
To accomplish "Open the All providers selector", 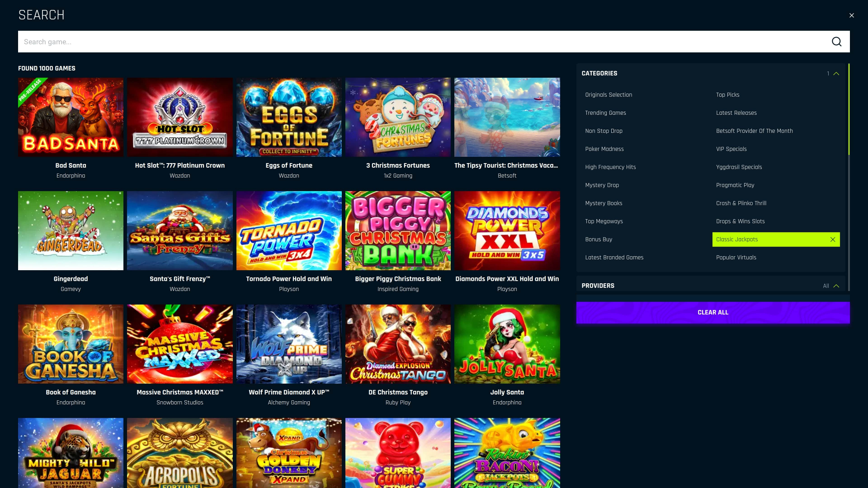I will tap(826, 286).
